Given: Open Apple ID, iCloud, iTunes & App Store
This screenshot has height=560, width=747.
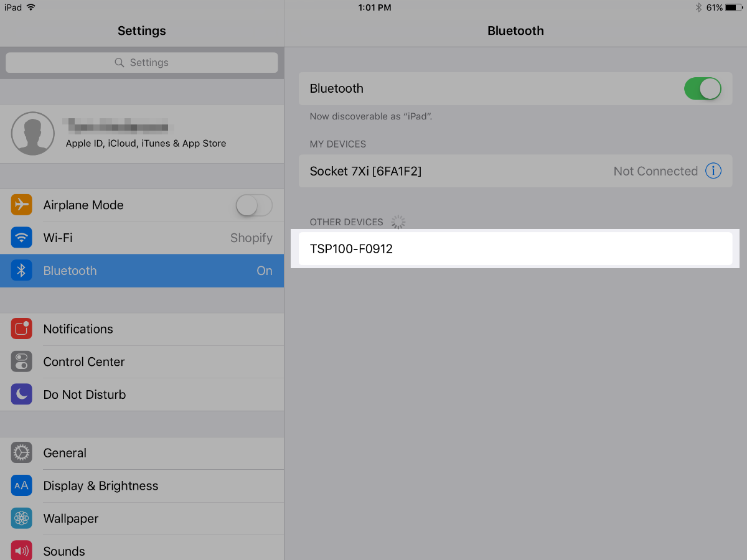Looking at the screenshot, I should click(x=142, y=134).
